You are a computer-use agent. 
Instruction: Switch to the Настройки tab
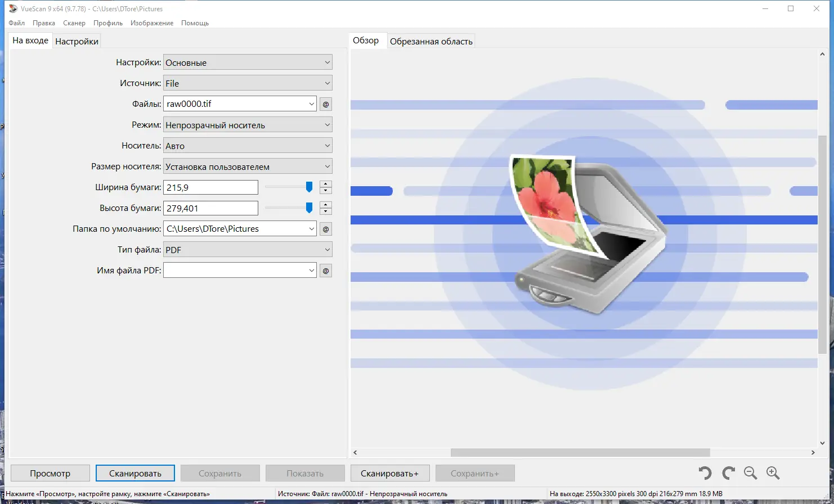[x=77, y=40]
